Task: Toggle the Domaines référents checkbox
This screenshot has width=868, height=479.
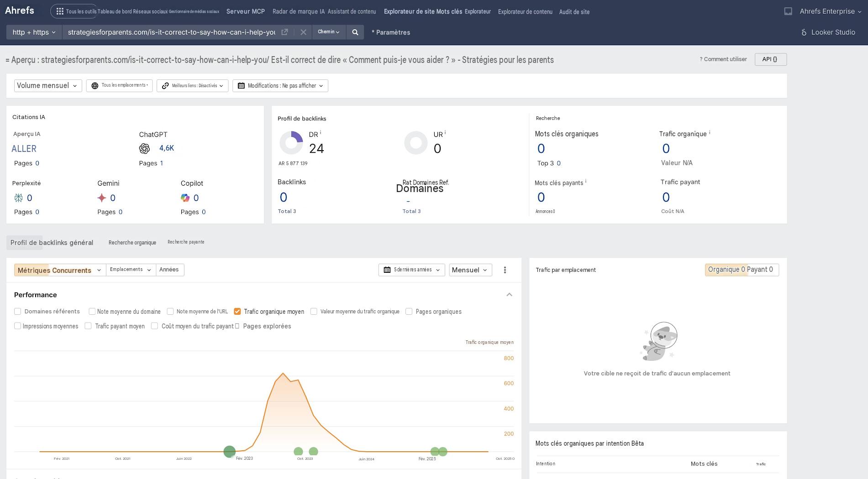Action: click(18, 312)
